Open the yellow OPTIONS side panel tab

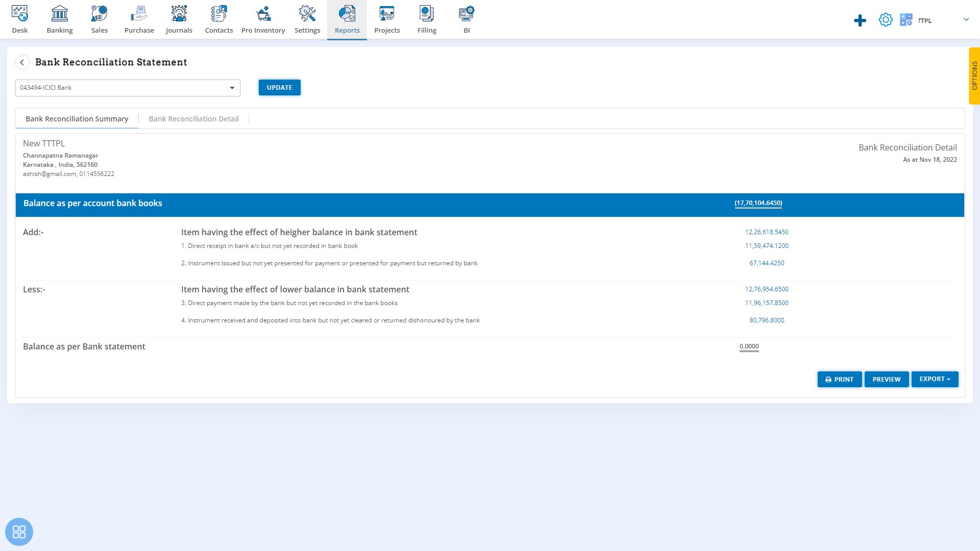pos(974,76)
